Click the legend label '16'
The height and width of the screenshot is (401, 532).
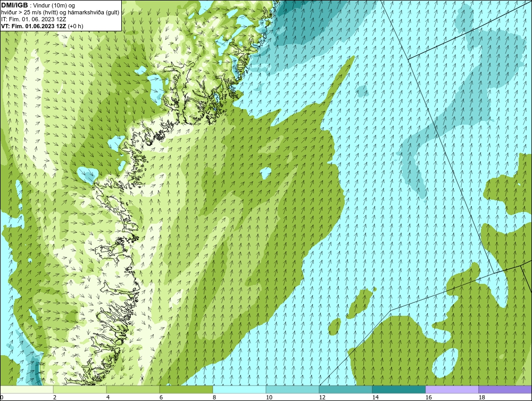click(428, 398)
